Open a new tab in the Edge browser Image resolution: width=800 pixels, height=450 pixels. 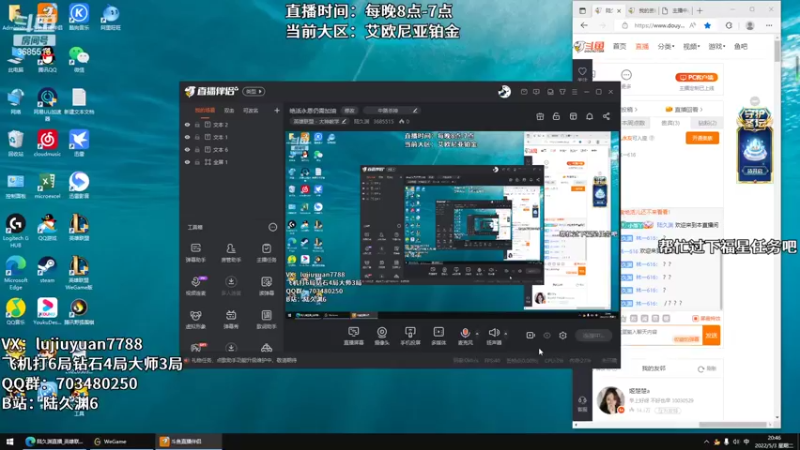coord(699,10)
